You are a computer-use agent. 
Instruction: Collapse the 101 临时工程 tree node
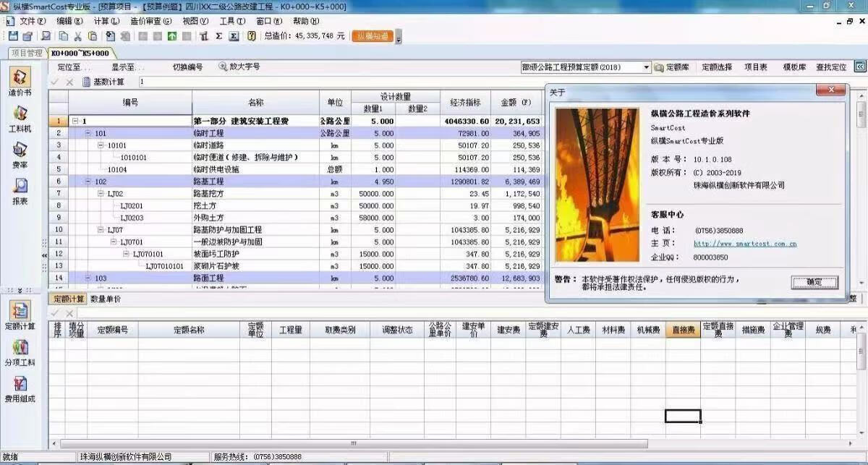[x=88, y=133]
